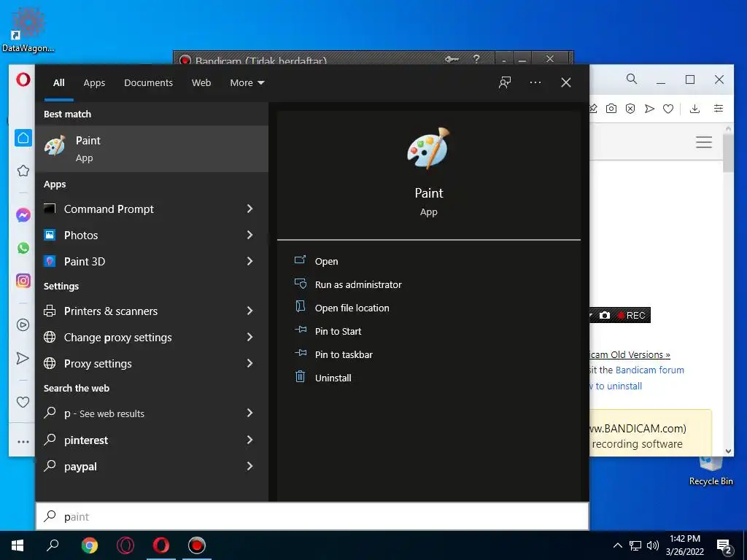Image resolution: width=747 pixels, height=560 pixels.
Task: Click Bandicam overlay camera screenshot icon
Action: tap(605, 315)
